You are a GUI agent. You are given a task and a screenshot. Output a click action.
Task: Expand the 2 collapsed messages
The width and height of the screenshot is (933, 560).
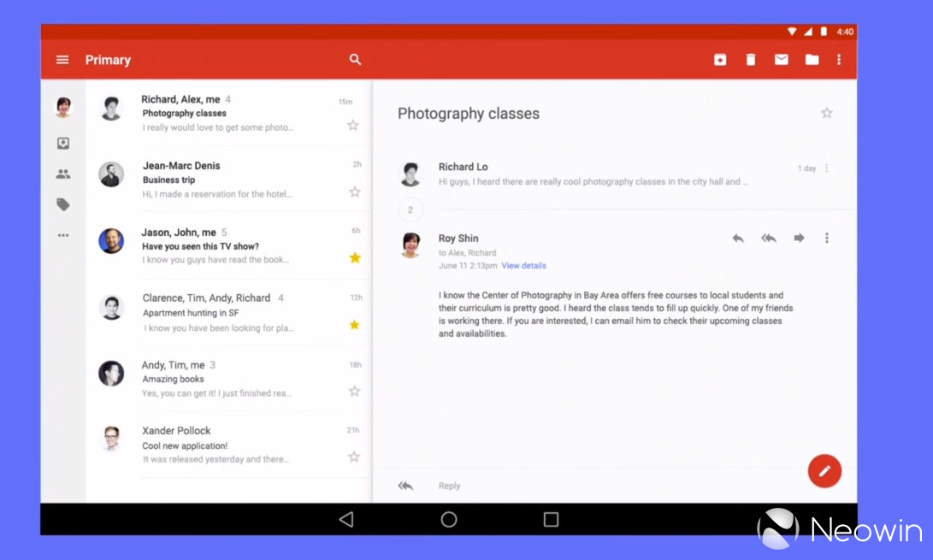click(410, 209)
